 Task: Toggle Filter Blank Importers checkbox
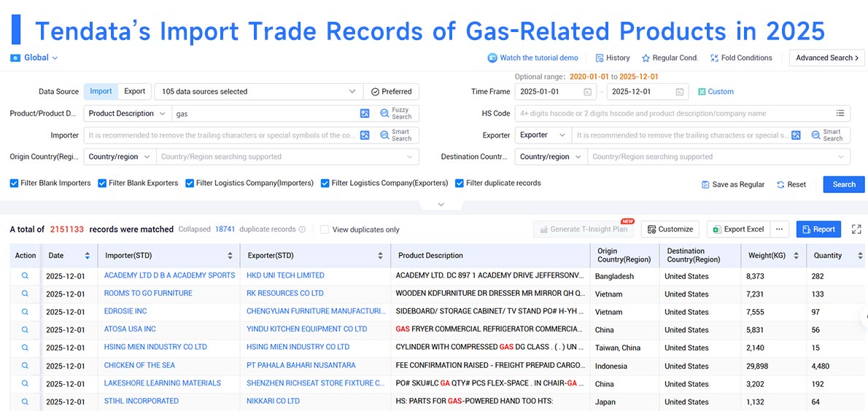click(15, 183)
